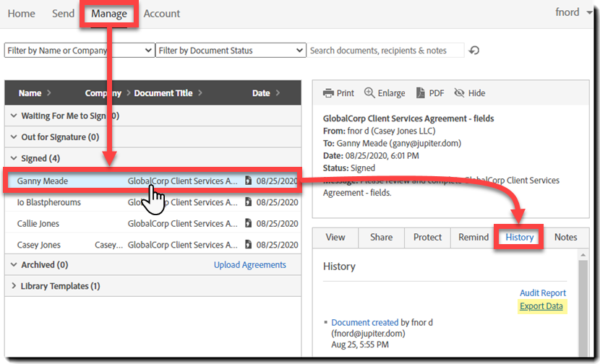The width and height of the screenshot is (600, 364).
Task: Open the Filter by Name or Company dropdown
Action: tap(80, 51)
